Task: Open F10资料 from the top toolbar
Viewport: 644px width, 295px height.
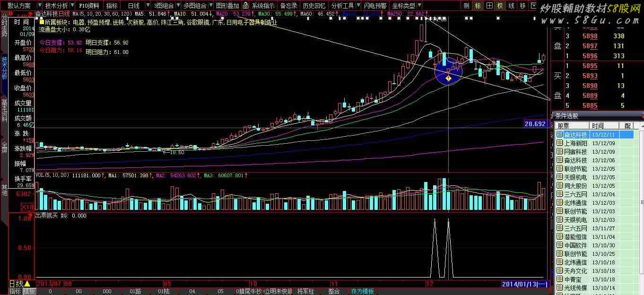Action: (89, 6)
